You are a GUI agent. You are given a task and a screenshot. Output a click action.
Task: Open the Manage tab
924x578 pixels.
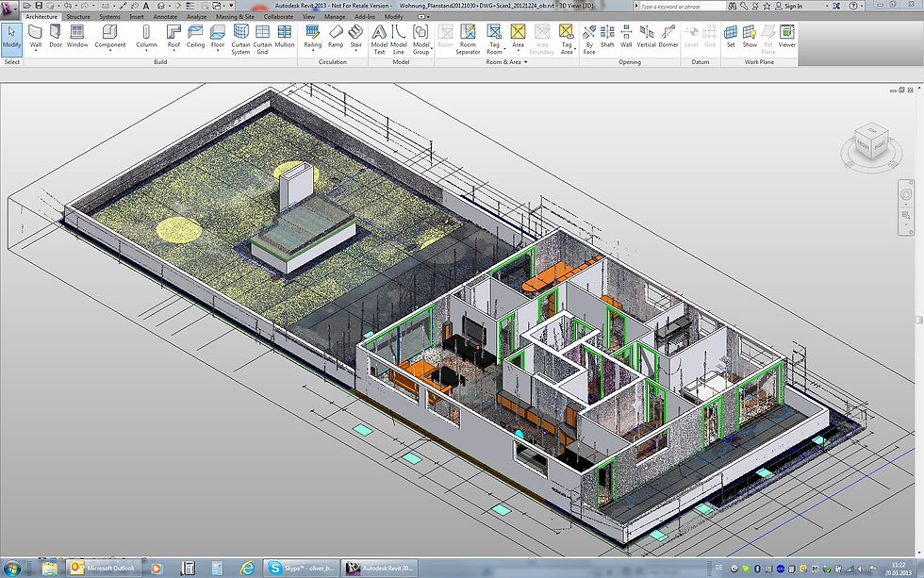[x=335, y=16]
